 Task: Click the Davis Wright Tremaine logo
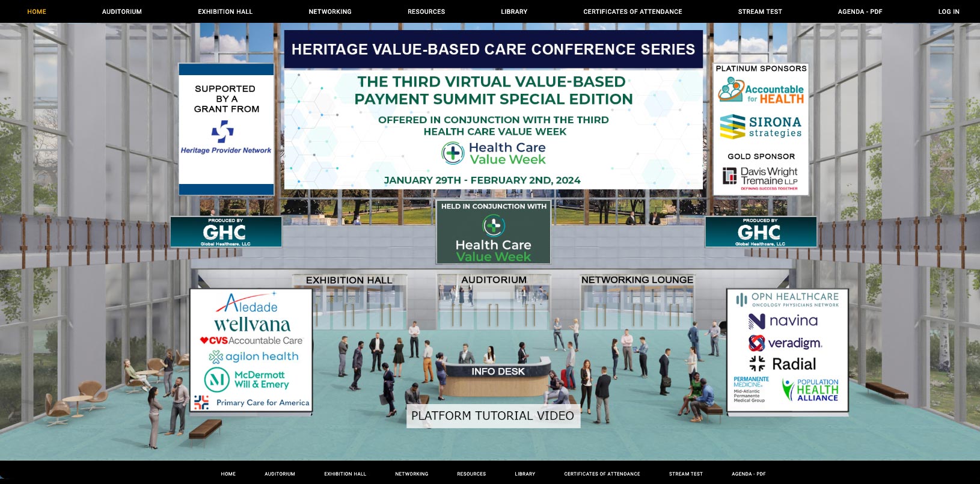761,178
